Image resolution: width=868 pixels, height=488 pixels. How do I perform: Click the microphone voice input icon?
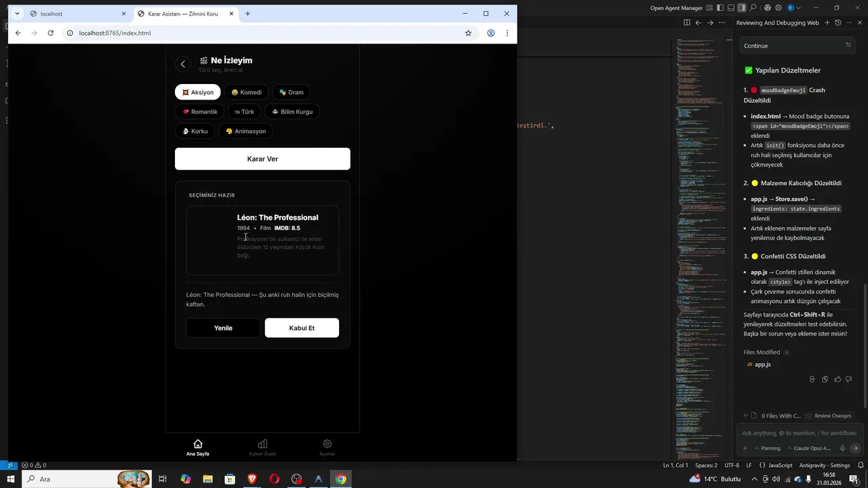842,448
